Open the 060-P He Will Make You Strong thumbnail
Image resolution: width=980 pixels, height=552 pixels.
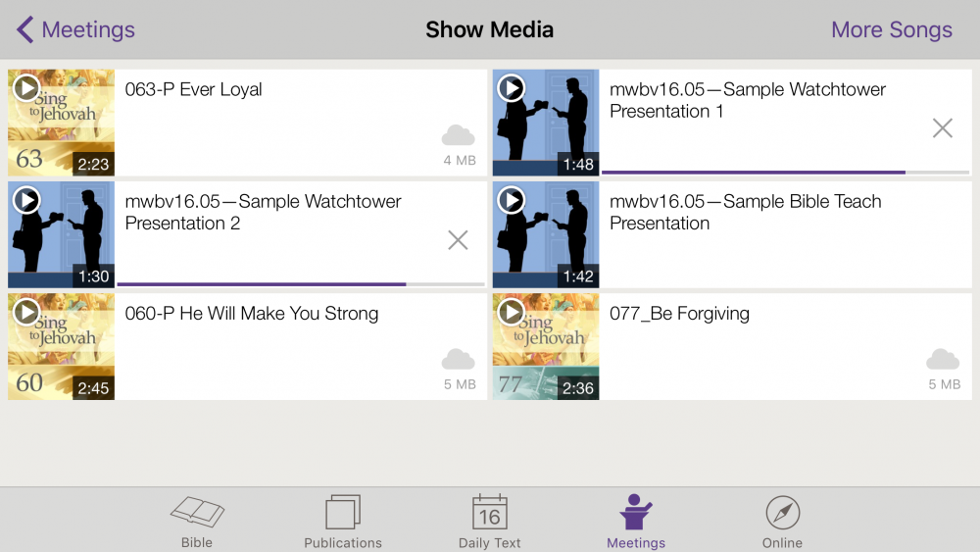point(61,347)
